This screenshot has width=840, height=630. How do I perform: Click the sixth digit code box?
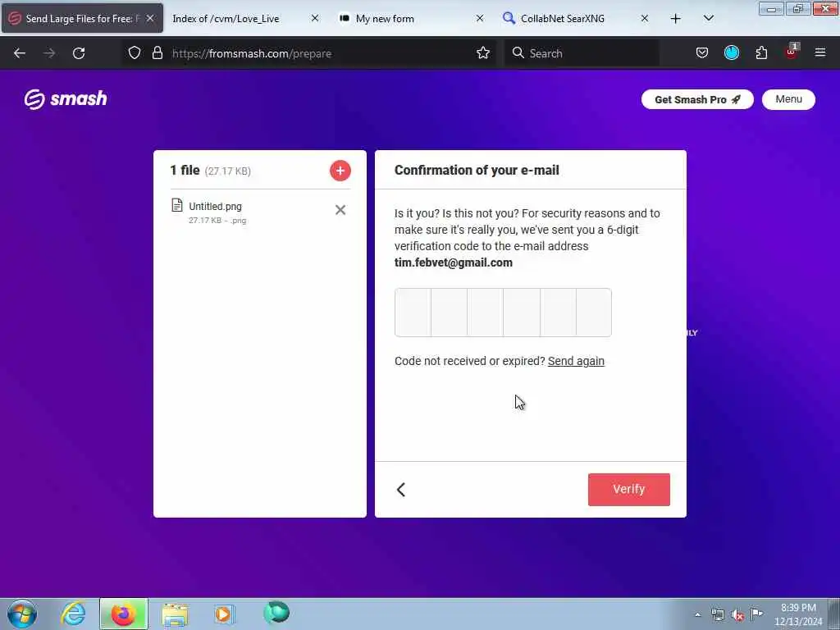tap(594, 313)
